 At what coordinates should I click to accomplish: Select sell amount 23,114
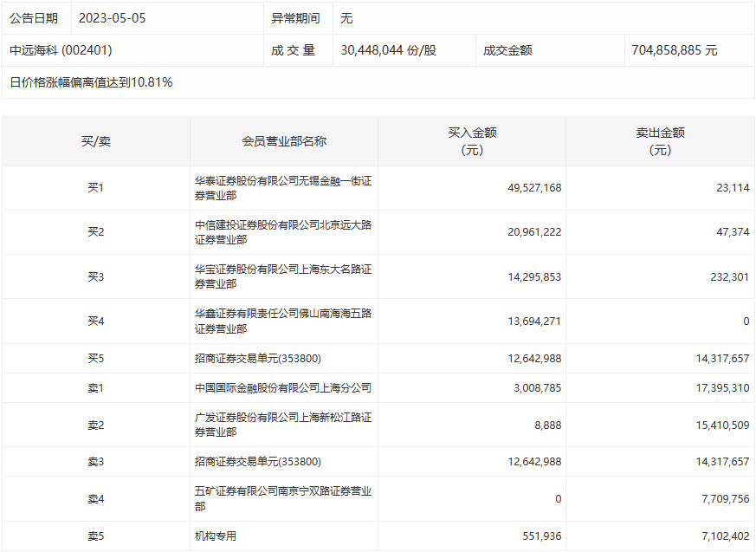click(733, 188)
